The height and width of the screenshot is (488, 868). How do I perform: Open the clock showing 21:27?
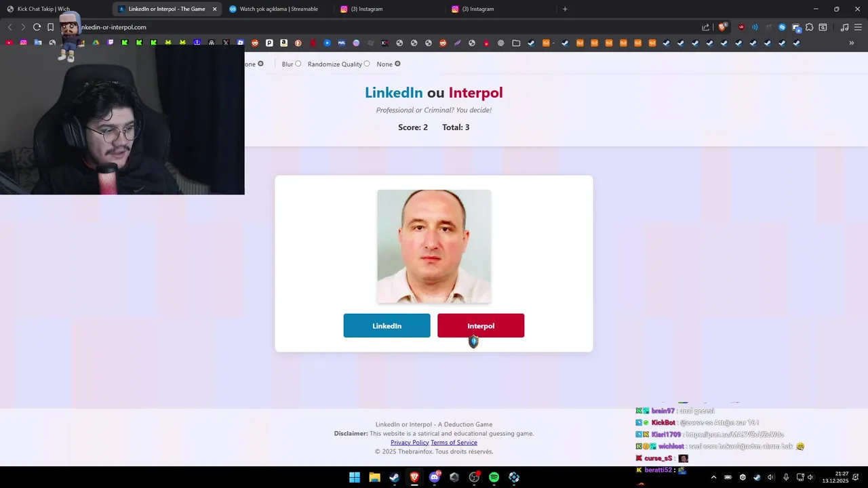tap(835, 477)
